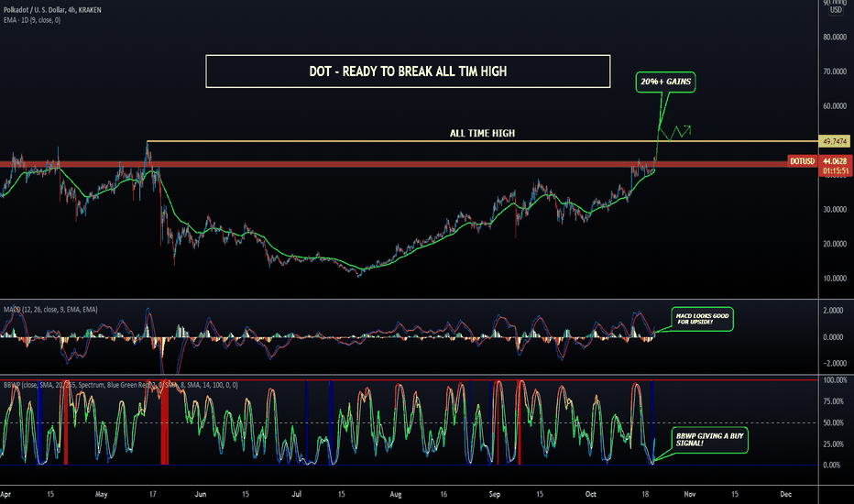This screenshot has height=504, width=854.
Task: Select the MACD LOOKS GOOD FOR UPSIDE callout
Action: (702, 319)
